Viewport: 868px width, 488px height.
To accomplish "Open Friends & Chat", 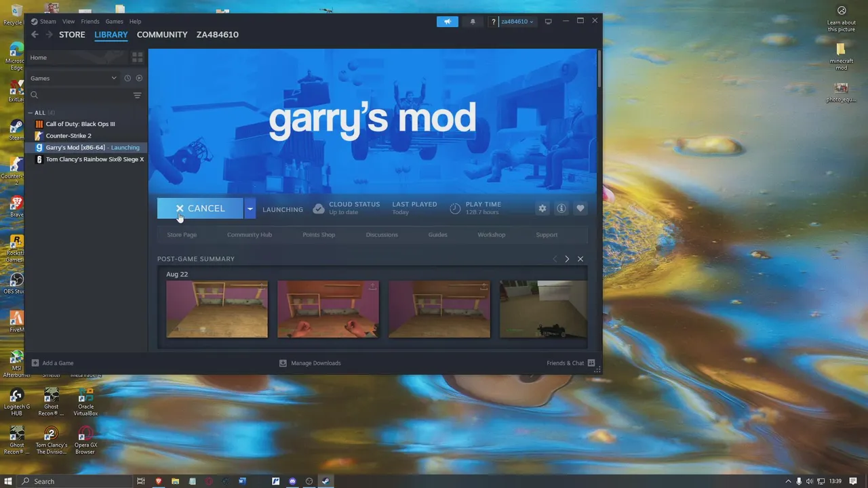I will pyautogui.click(x=570, y=363).
